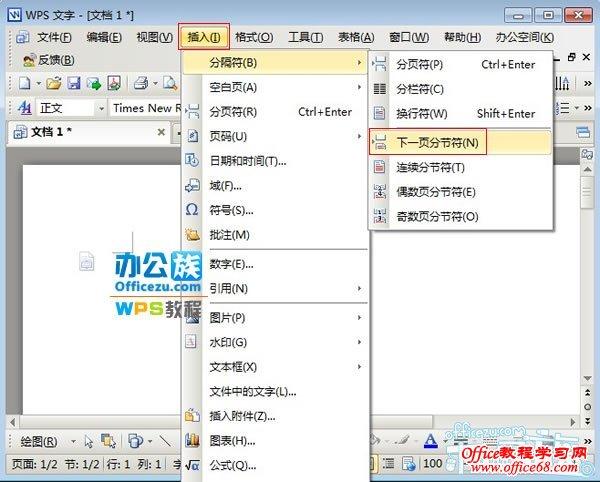Click the Line drawing tool

point(165,441)
